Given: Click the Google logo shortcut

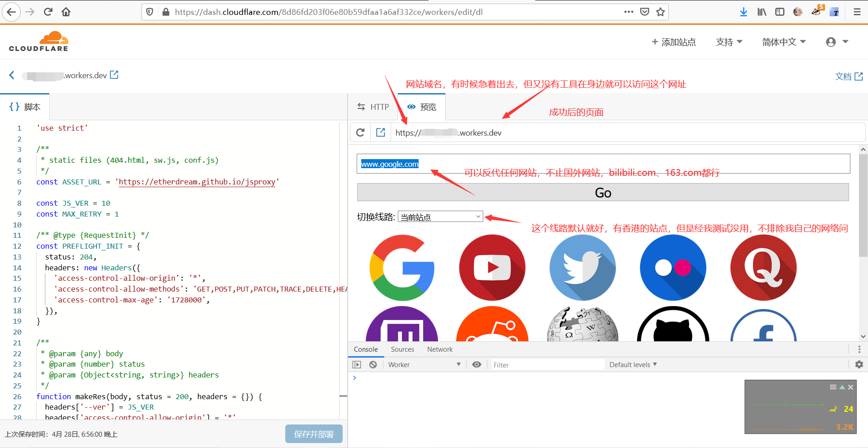Looking at the screenshot, I should pyautogui.click(x=402, y=268).
